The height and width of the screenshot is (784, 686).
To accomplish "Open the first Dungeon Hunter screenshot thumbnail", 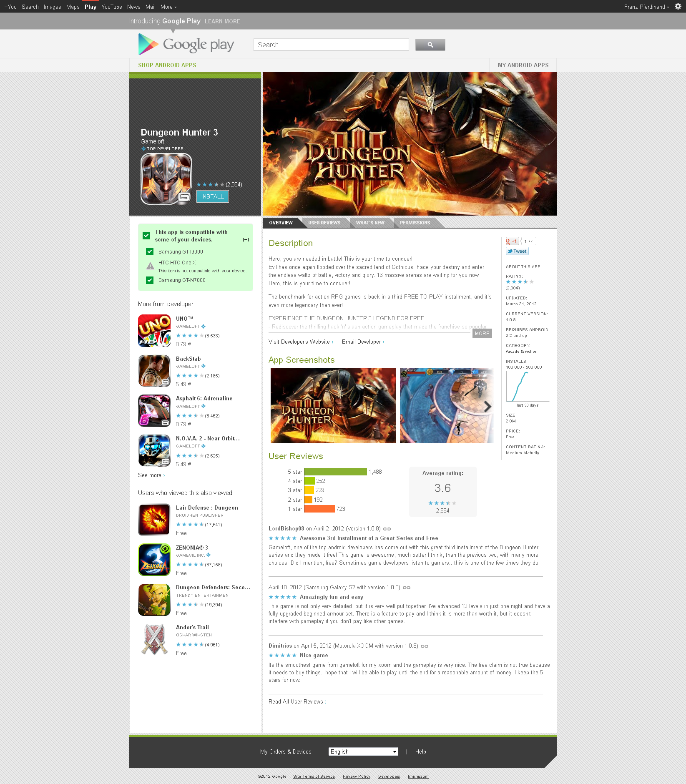I will click(x=333, y=406).
